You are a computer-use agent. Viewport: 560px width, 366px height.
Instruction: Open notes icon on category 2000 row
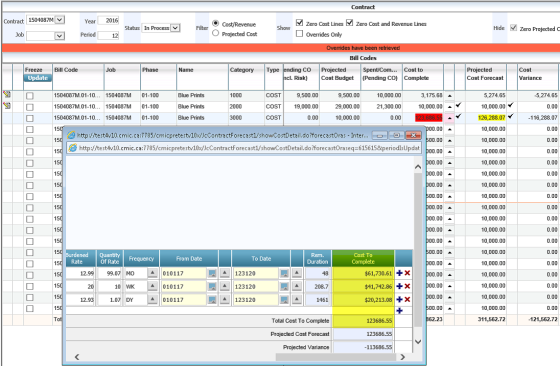[7, 106]
